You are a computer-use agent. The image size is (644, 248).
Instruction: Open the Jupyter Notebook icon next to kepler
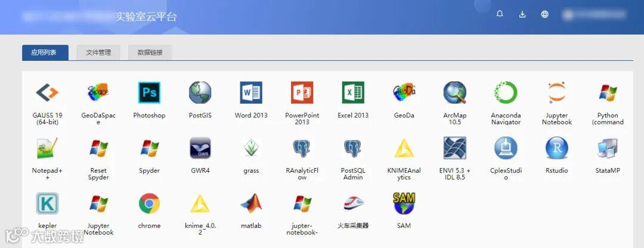coord(98,203)
